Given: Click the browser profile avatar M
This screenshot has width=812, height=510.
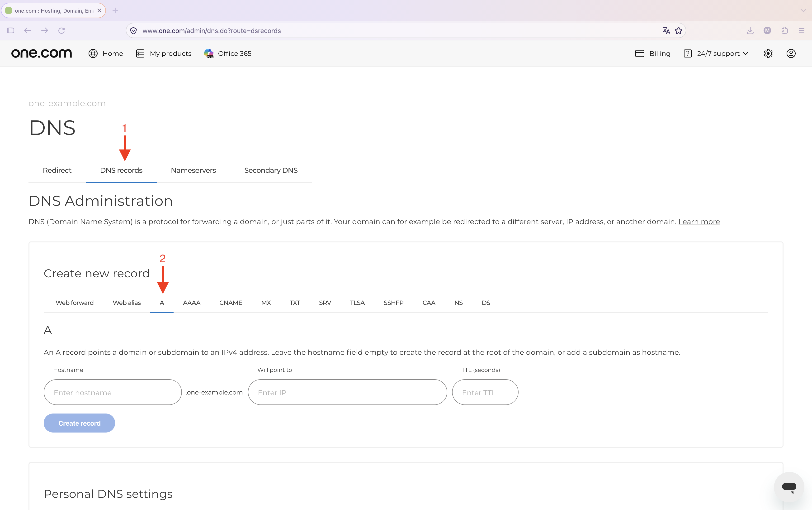Looking at the screenshot, I should 767,30.
